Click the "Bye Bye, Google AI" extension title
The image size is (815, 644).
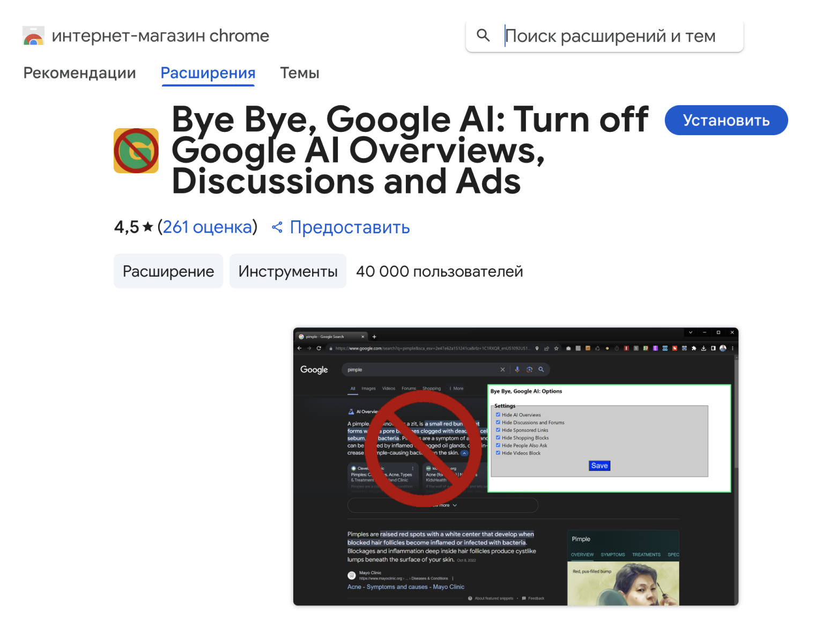410,150
